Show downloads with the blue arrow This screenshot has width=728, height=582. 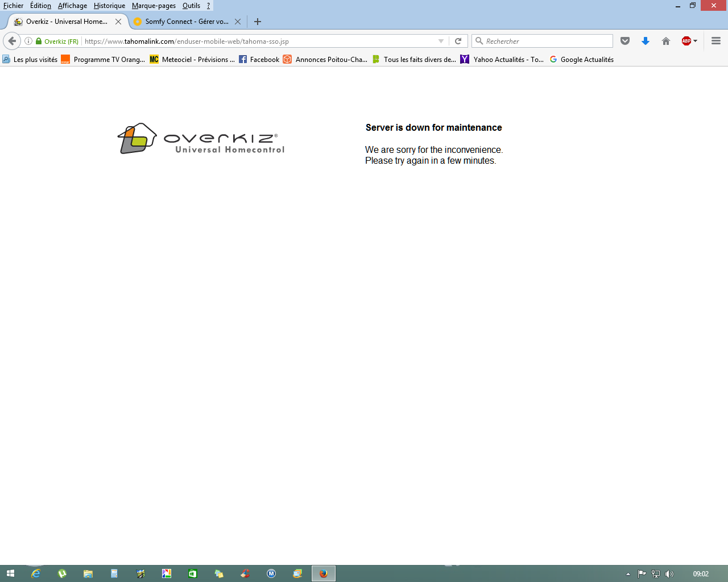point(646,41)
